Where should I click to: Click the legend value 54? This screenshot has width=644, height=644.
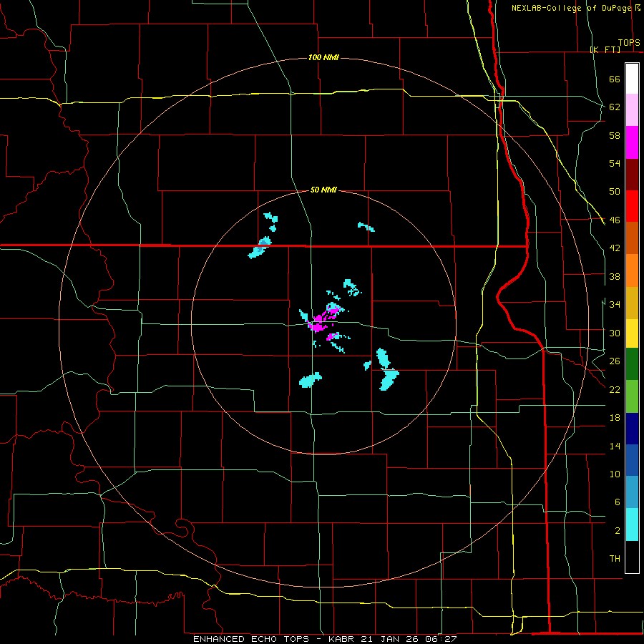point(615,163)
